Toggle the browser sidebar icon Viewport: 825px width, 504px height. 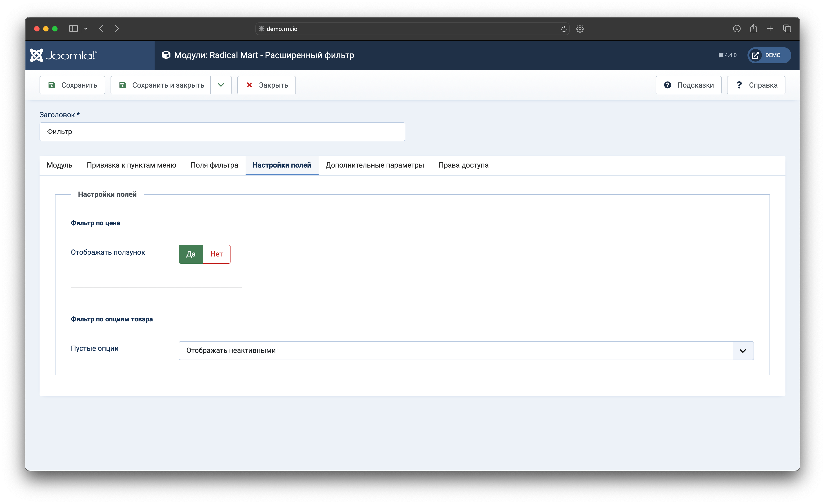(x=73, y=29)
